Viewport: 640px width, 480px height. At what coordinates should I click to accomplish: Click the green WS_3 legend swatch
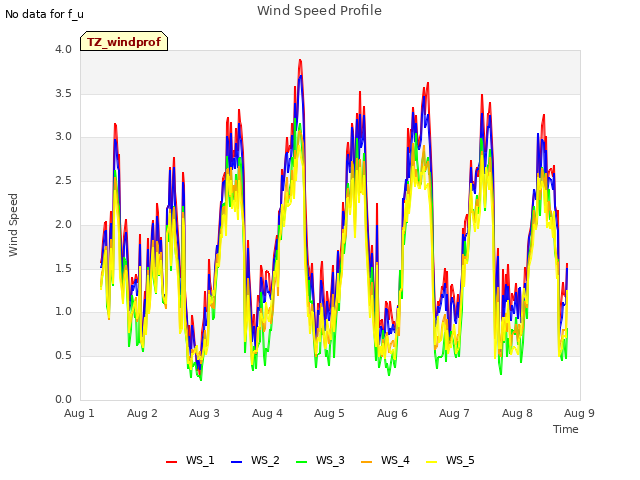pos(302,462)
